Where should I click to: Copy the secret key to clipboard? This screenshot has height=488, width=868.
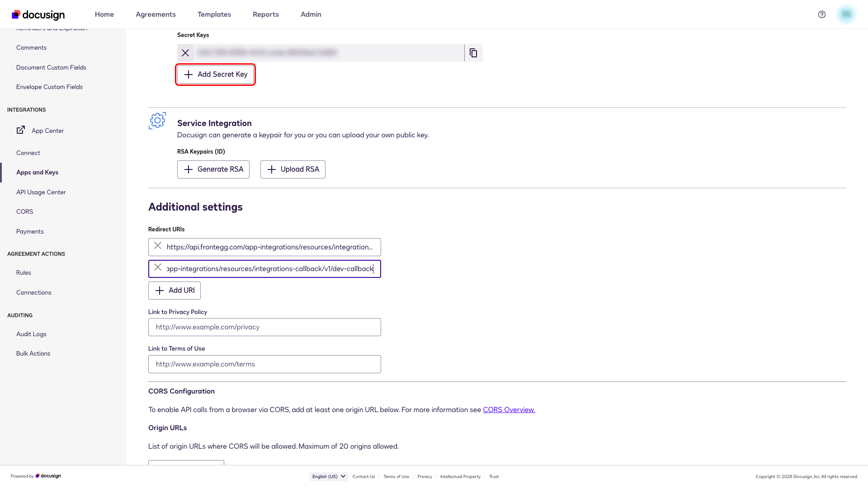pyautogui.click(x=473, y=53)
